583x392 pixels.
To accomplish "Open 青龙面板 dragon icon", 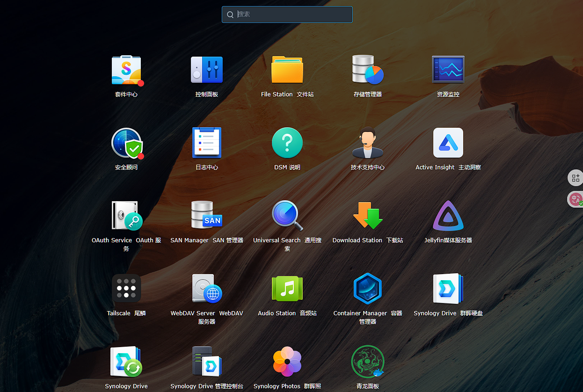I will click(368, 362).
